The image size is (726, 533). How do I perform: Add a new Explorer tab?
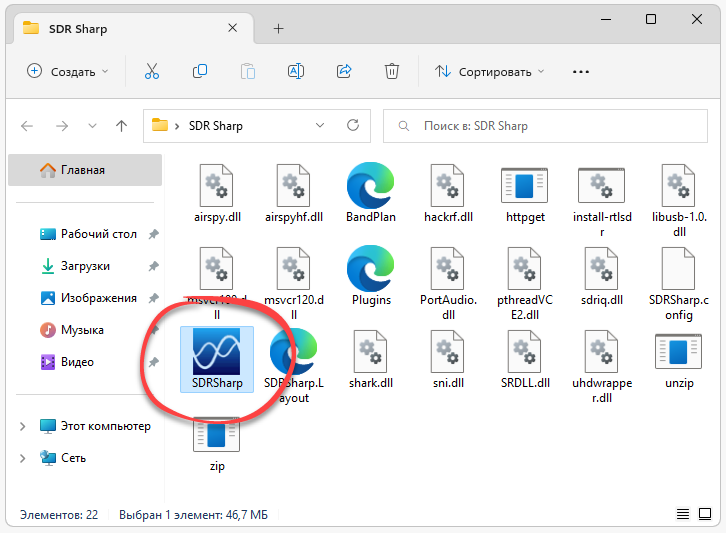(x=278, y=29)
